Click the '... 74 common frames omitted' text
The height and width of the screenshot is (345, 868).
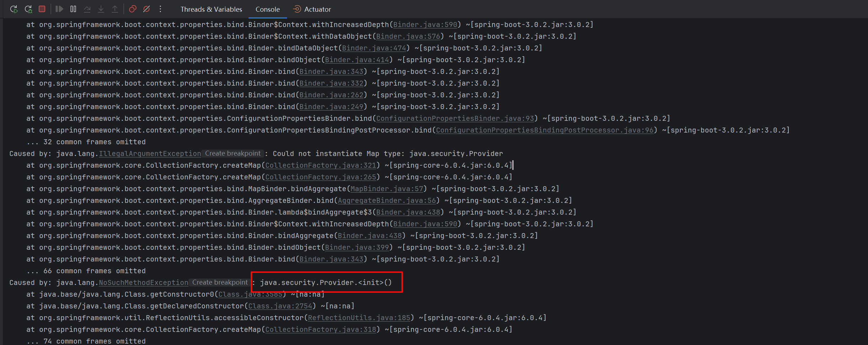(x=86, y=341)
